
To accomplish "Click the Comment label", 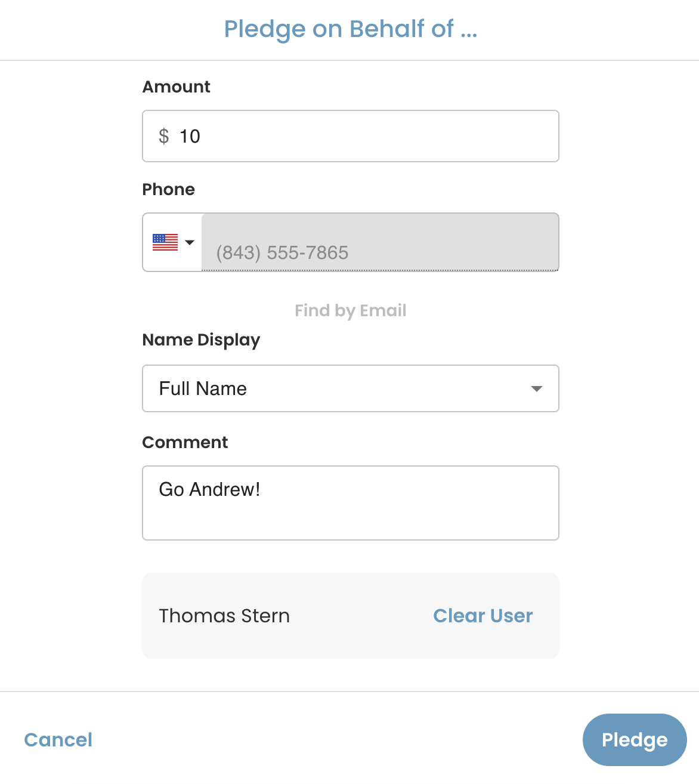I will [x=185, y=443].
